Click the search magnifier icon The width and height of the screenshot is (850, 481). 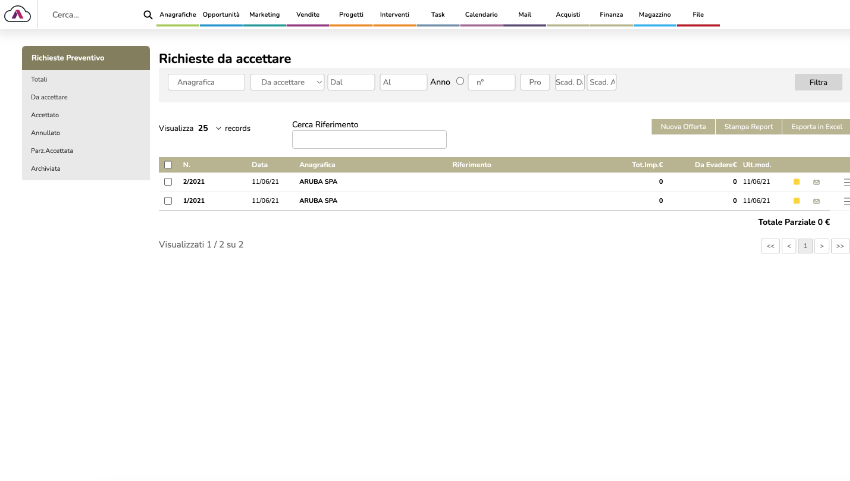(148, 15)
